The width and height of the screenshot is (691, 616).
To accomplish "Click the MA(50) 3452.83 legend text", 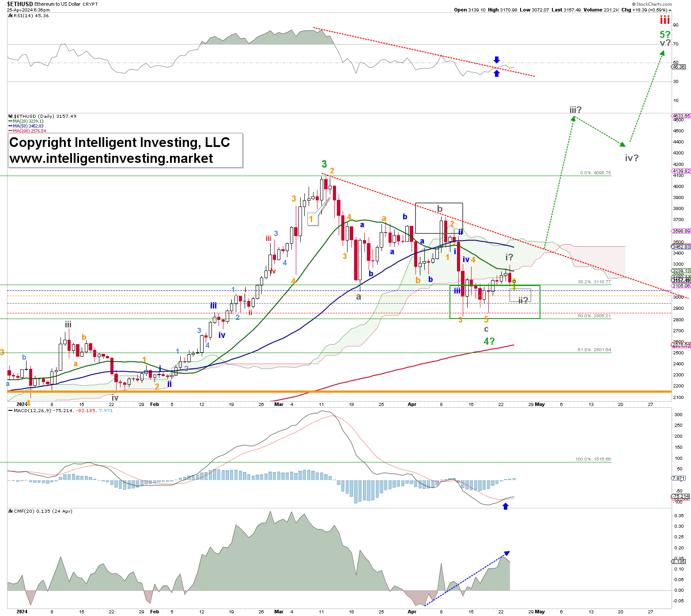I will (x=28, y=126).
